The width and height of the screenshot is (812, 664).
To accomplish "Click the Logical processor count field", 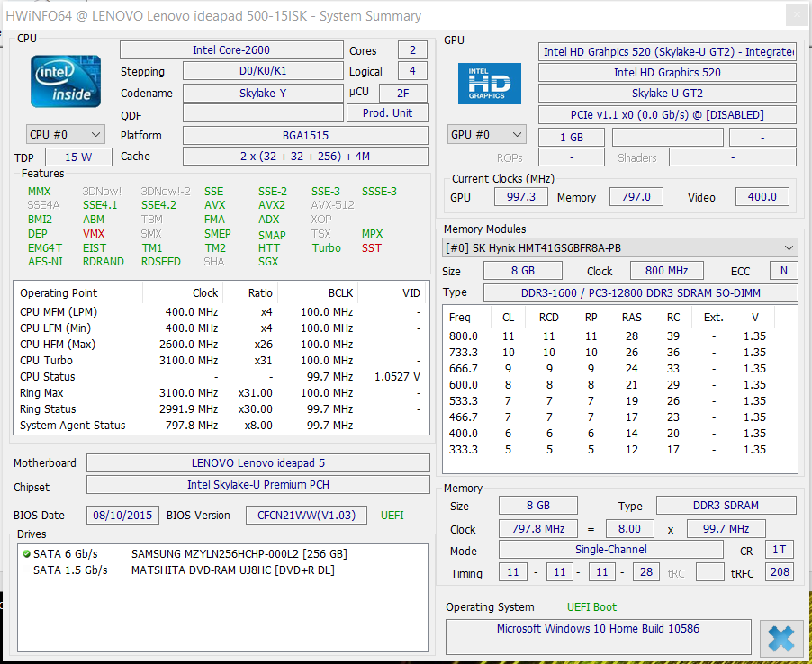I will [412, 71].
